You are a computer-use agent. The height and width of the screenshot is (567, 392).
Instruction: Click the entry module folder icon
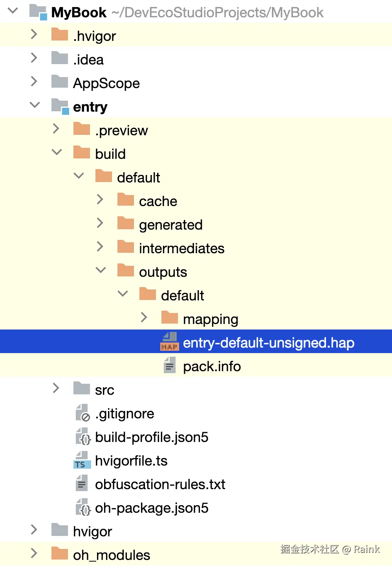[x=60, y=107]
